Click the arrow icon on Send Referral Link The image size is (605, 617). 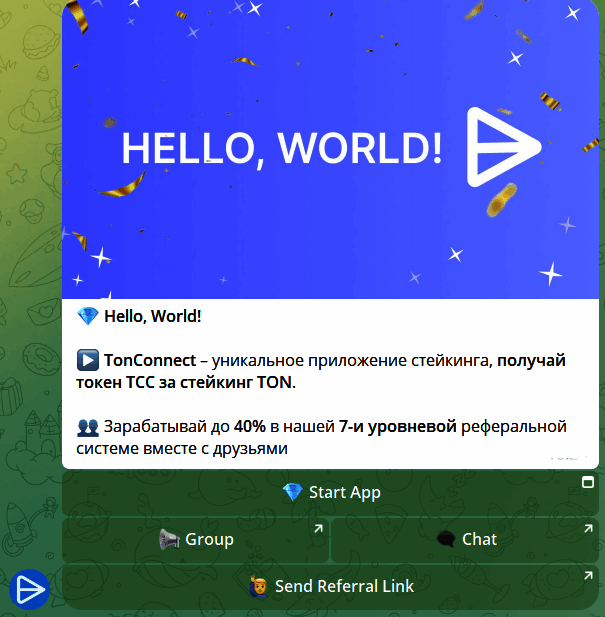pos(588,575)
